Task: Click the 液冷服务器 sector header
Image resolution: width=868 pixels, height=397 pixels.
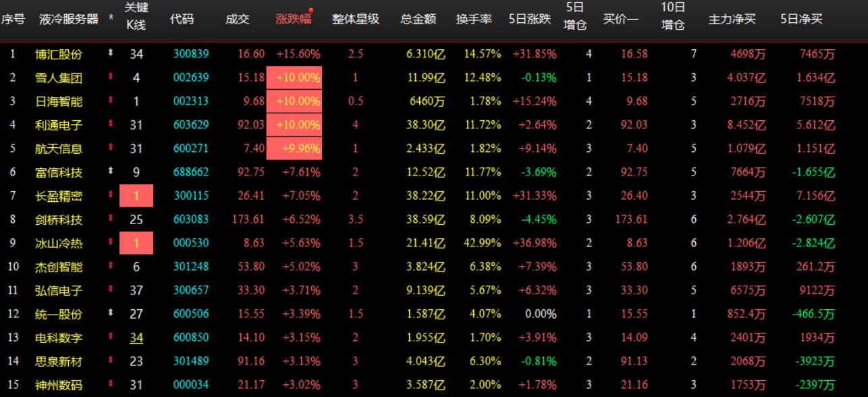Action: [x=68, y=19]
